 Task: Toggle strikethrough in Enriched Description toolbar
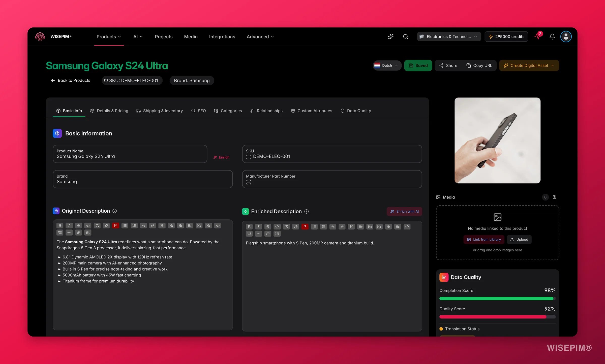click(x=268, y=227)
